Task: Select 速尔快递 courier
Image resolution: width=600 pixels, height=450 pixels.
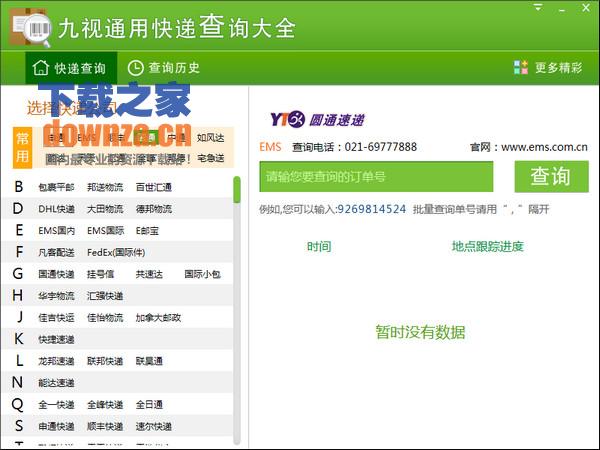Action: tap(153, 426)
